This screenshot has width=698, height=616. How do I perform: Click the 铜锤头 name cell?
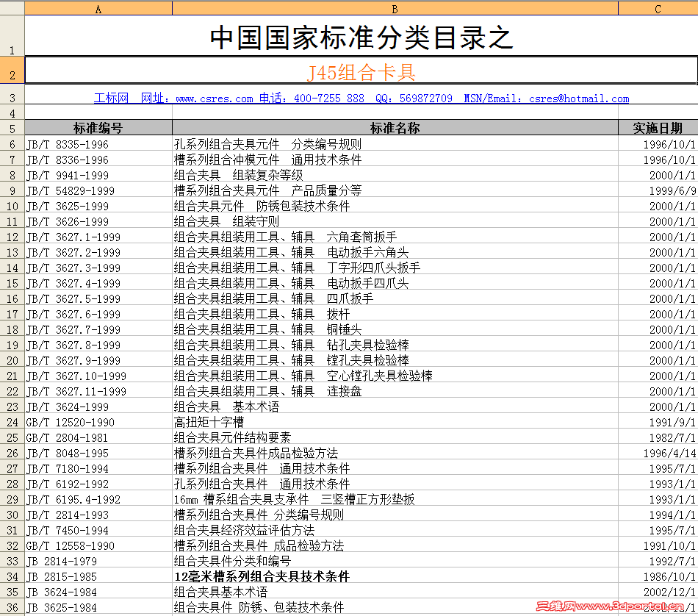point(395,329)
